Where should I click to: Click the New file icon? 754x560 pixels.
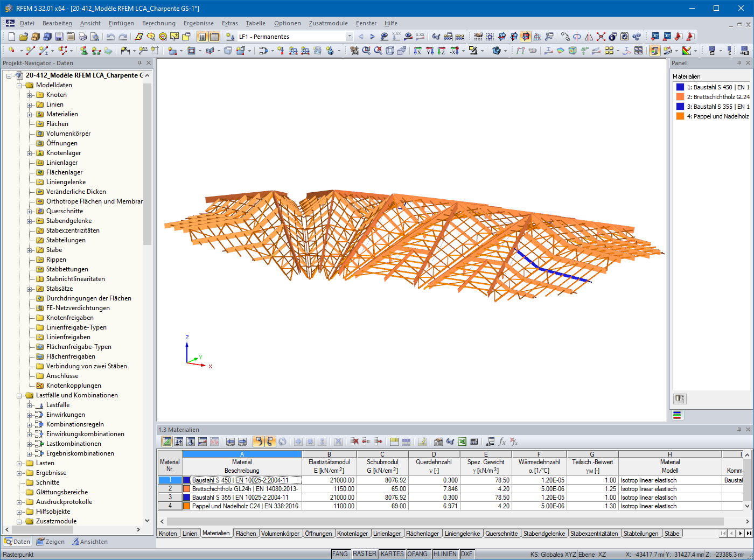point(11,37)
